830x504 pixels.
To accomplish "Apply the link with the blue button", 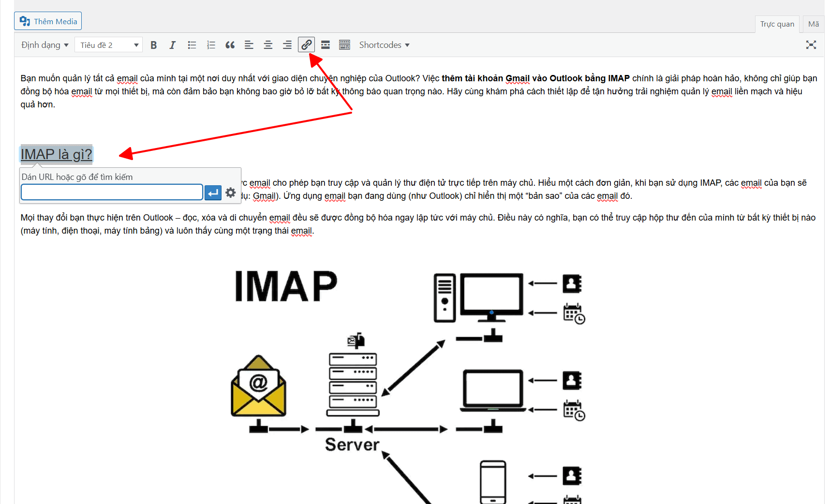I will [213, 193].
